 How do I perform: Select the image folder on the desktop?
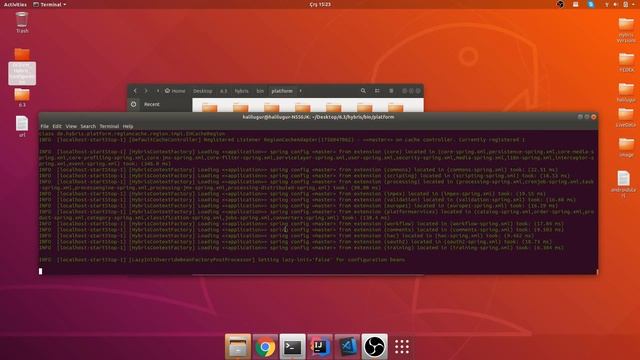click(x=626, y=148)
